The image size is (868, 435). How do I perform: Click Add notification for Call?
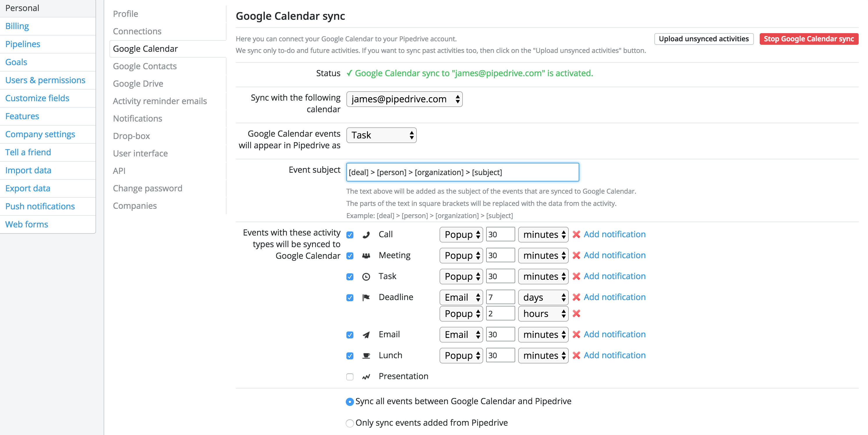614,234
